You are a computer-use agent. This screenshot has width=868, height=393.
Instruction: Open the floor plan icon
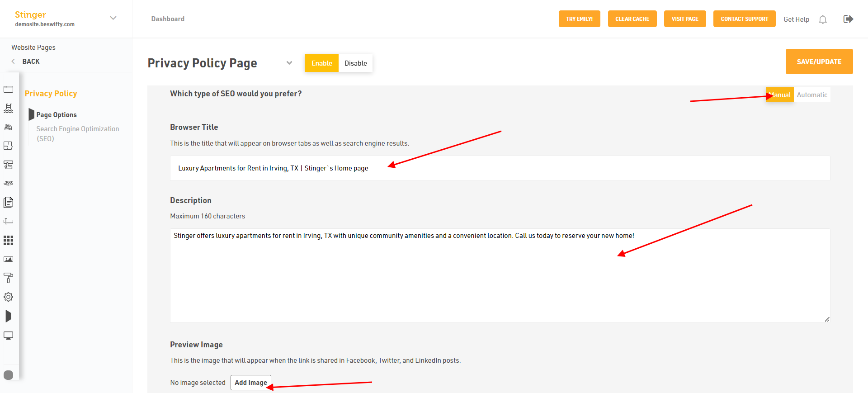(8, 146)
